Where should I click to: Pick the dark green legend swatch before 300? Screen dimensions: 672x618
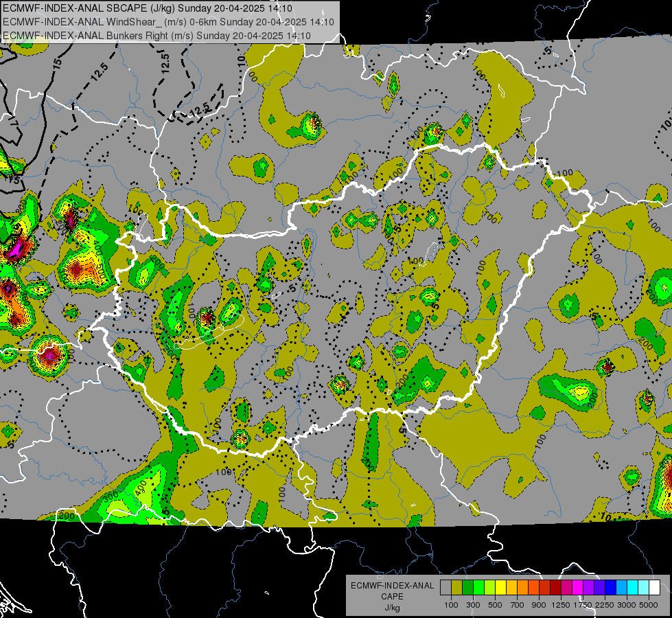coord(467,587)
